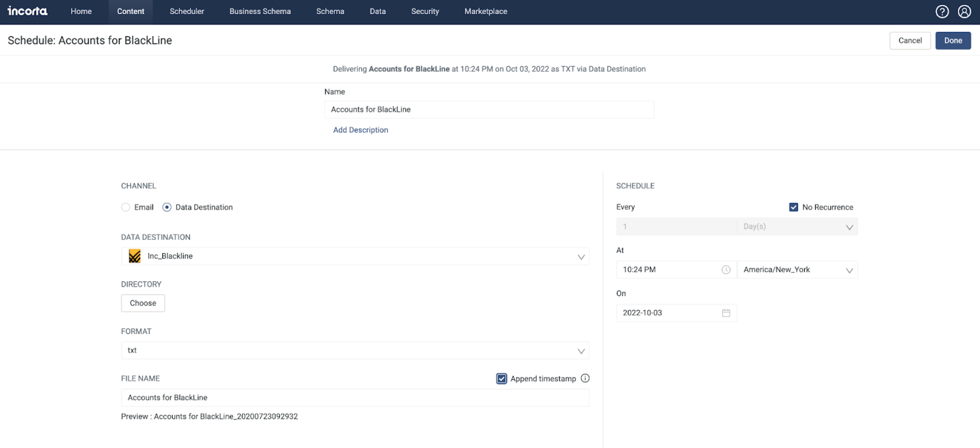The height and width of the screenshot is (448, 980).
Task: Navigate to the Schema tab
Action: (x=330, y=11)
